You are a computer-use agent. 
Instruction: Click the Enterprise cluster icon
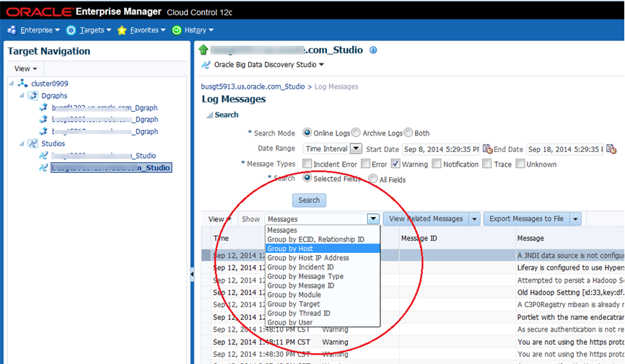(x=12, y=30)
